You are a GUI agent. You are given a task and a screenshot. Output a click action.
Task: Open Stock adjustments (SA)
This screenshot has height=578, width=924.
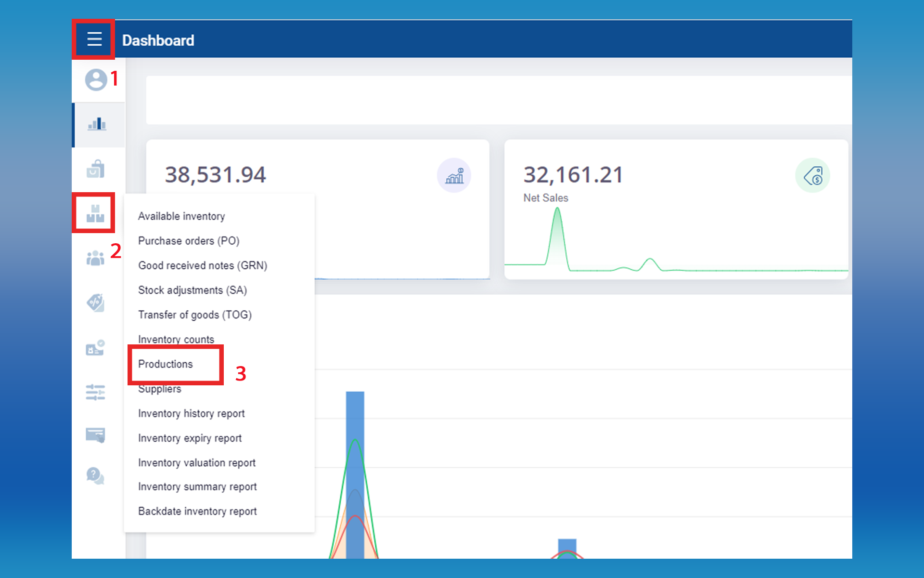[192, 290]
